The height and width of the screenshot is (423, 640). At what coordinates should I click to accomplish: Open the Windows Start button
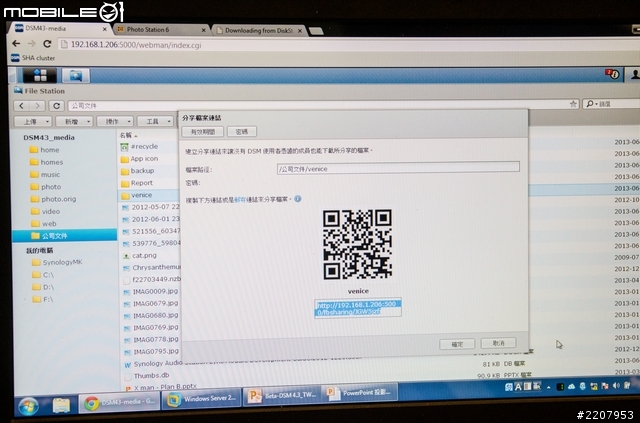pyautogui.click(x=28, y=406)
